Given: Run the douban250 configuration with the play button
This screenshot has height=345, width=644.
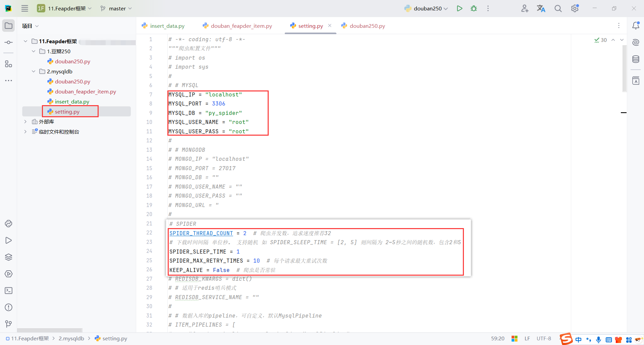Looking at the screenshot, I should (460, 8).
